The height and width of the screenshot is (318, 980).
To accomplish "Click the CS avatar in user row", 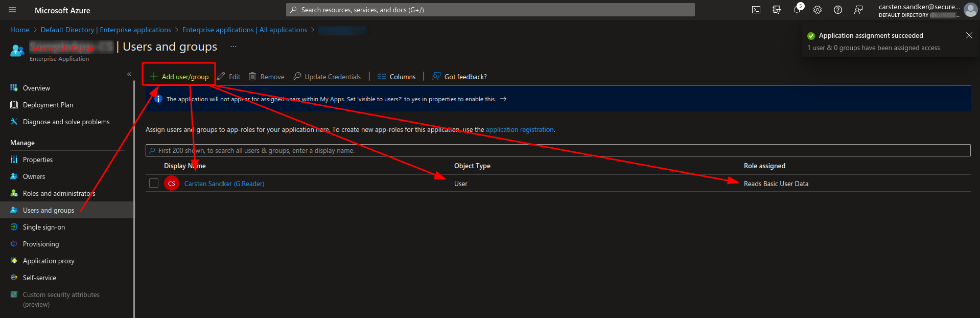I will coord(172,183).
